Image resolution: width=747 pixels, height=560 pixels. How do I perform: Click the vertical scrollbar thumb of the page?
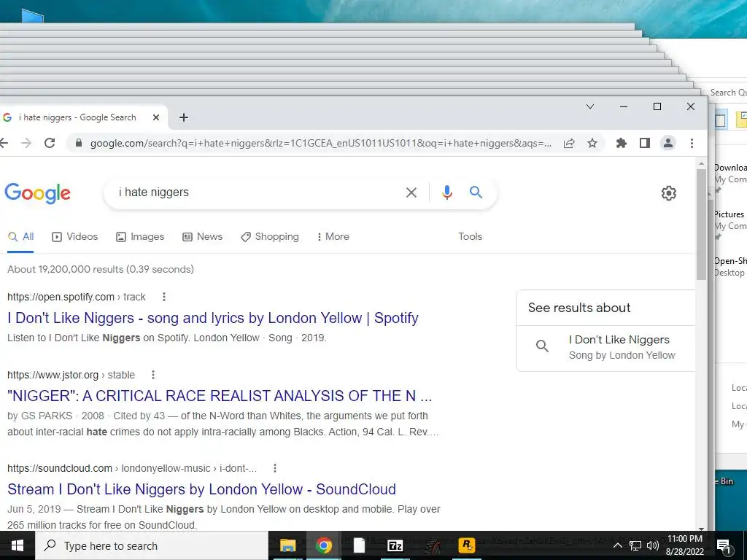pos(701,224)
